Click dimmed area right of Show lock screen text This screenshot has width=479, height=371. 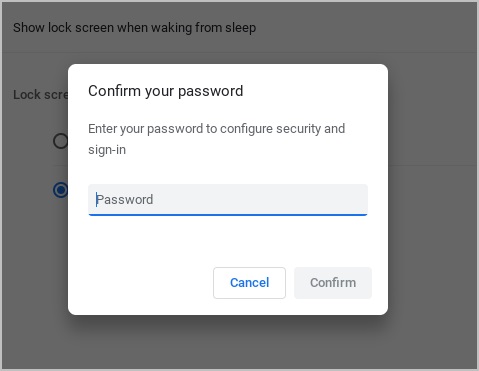click(367, 28)
